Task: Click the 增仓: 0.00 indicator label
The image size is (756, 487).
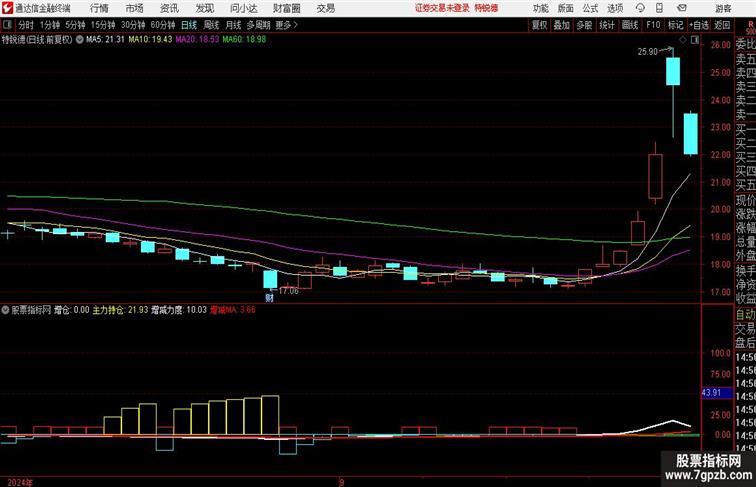Action: [x=71, y=310]
